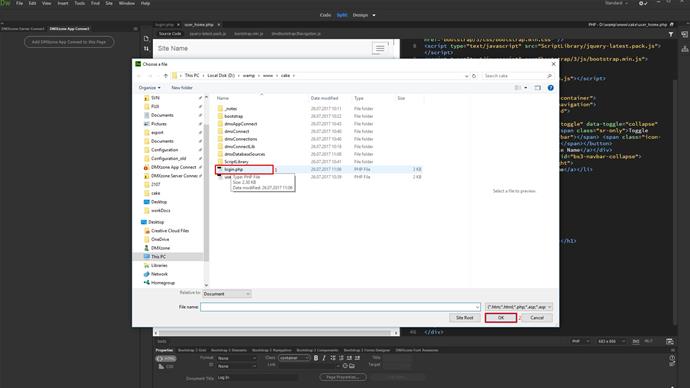Click the OK button in the dialog
The width and height of the screenshot is (690, 388).
coord(501,318)
